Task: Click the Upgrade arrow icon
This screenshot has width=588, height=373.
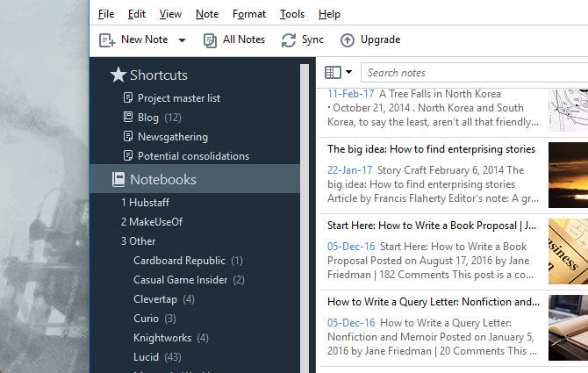Action: (348, 39)
